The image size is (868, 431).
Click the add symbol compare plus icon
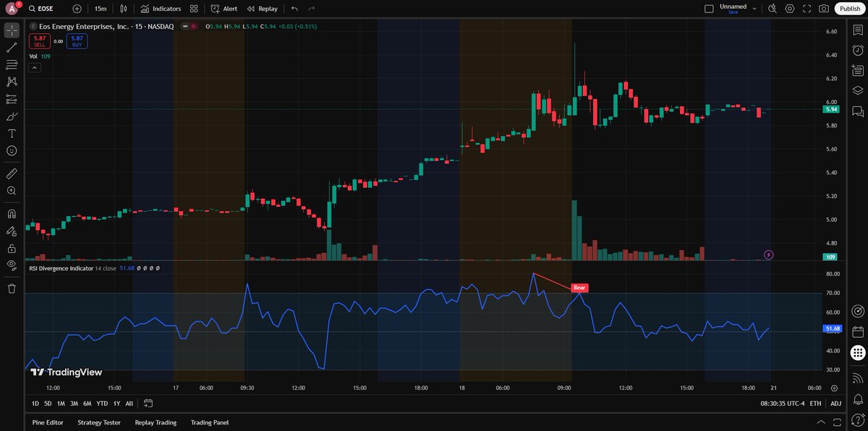77,9
